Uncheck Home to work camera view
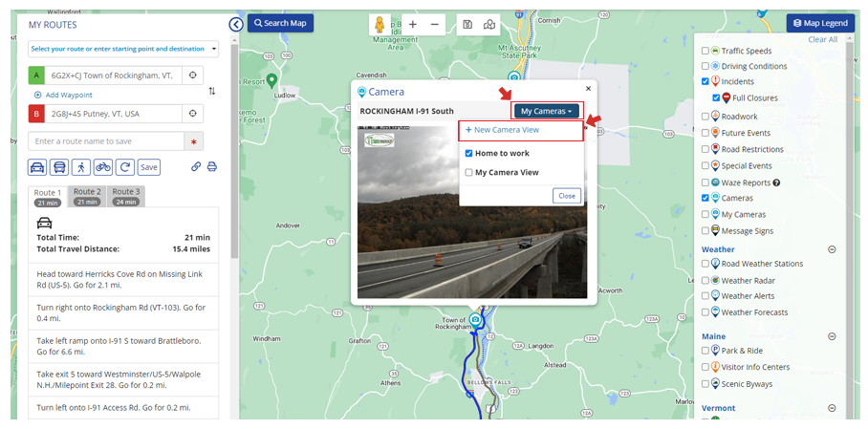Viewport: 868px width, 429px height. [468, 153]
